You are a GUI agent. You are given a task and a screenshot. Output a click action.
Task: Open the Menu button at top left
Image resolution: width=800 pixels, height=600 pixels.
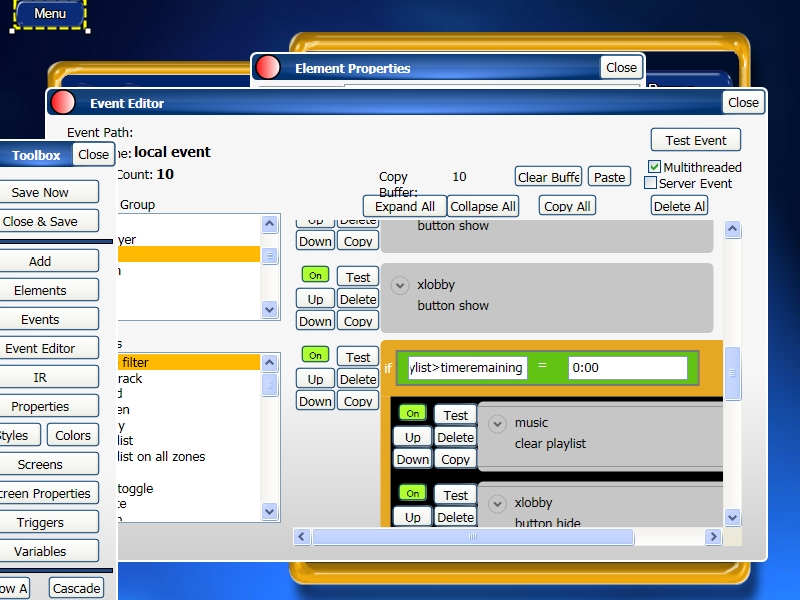point(50,14)
